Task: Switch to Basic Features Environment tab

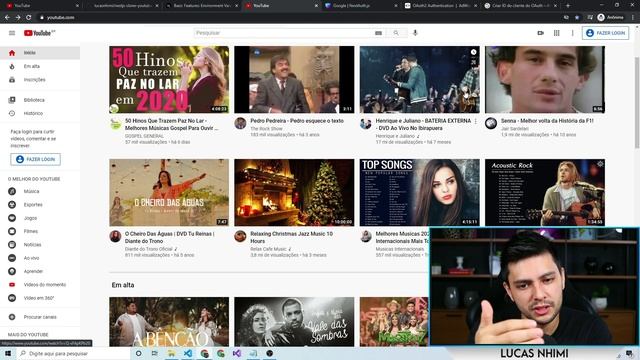Action: 202,6
